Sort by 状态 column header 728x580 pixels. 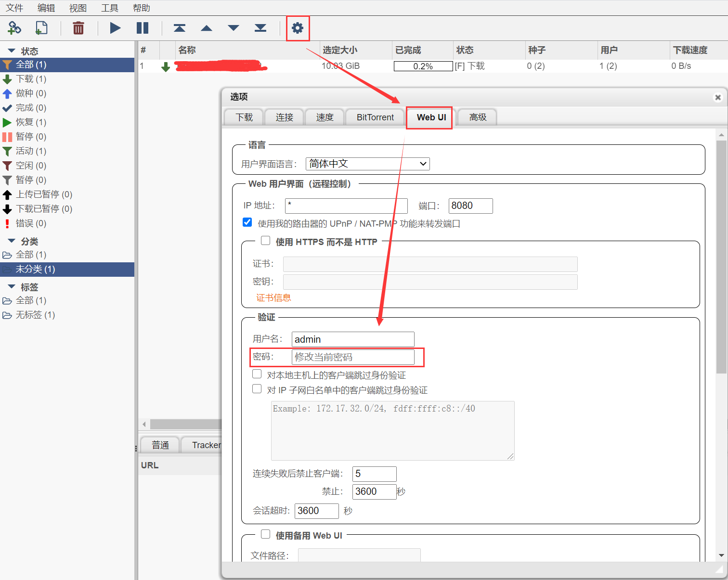(x=489, y=50)
